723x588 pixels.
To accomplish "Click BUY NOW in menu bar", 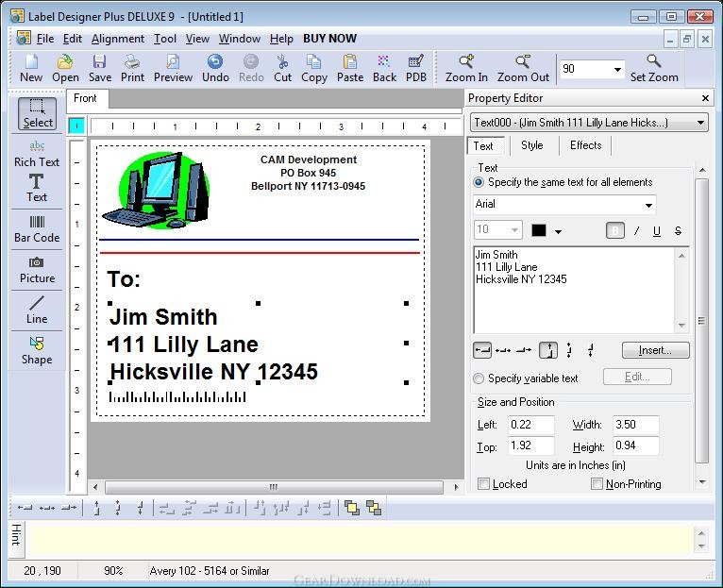I will point(329,39).
